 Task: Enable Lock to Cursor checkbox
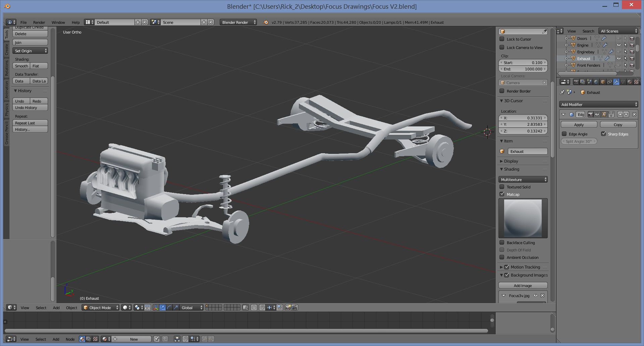point(502,39)
